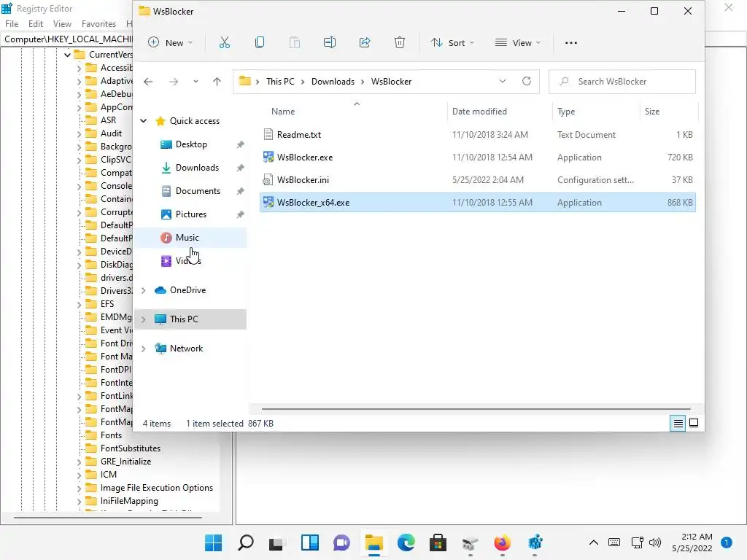
Task: Click the Copy icon in Explorer toolbar
Action: (260, 43)
